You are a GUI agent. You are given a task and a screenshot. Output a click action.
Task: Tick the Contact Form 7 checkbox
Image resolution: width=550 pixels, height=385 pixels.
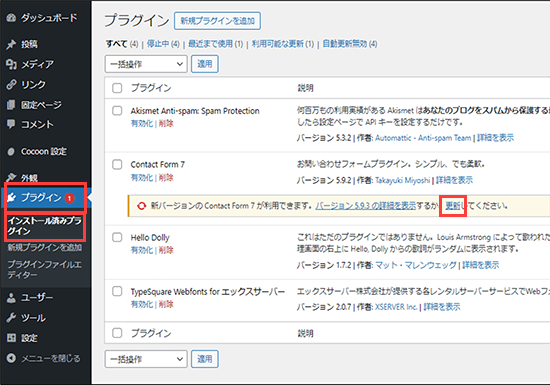[x=117, y=164]
